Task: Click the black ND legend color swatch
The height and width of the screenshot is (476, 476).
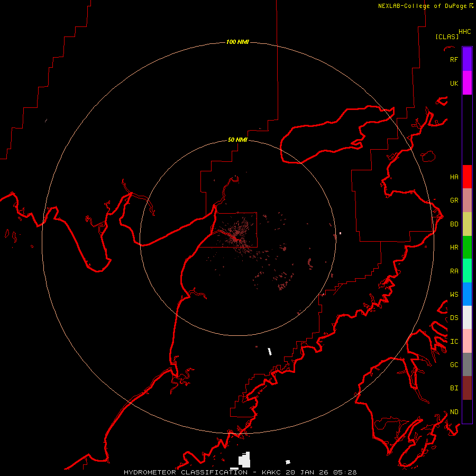Action: point(467,411)
